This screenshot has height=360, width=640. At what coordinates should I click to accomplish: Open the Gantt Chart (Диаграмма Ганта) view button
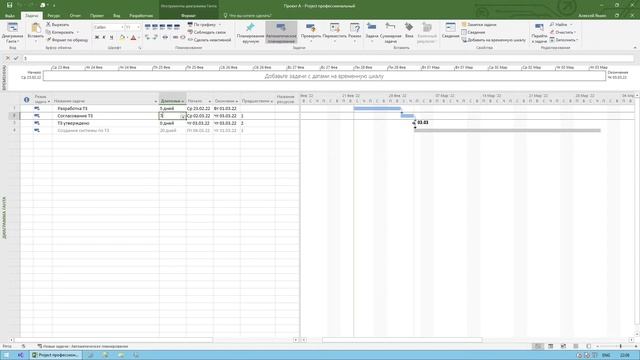[12, 33]
